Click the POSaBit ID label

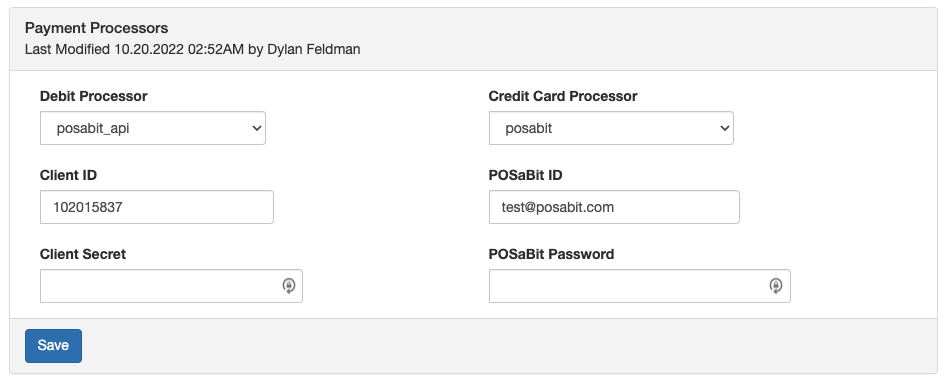point(525,175)
